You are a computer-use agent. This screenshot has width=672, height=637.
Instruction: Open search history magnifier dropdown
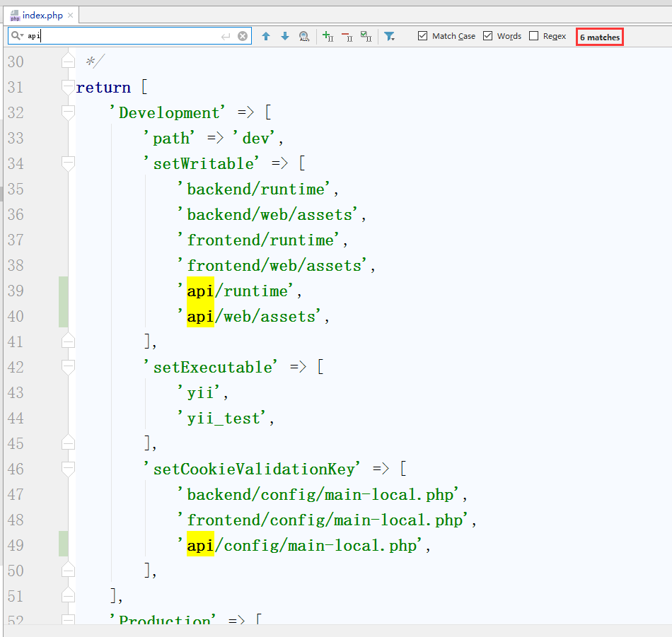17,36
